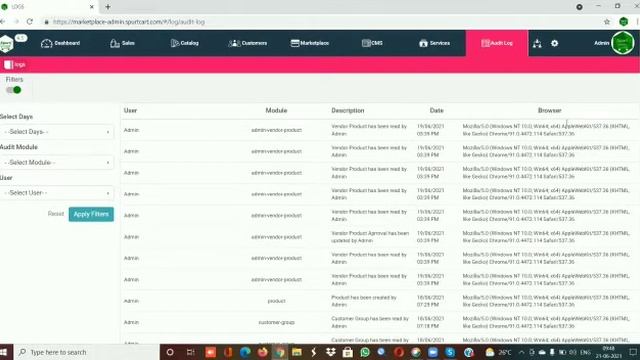
Task: Open File Explorer from the taskbar
Action: click(297, 352)
